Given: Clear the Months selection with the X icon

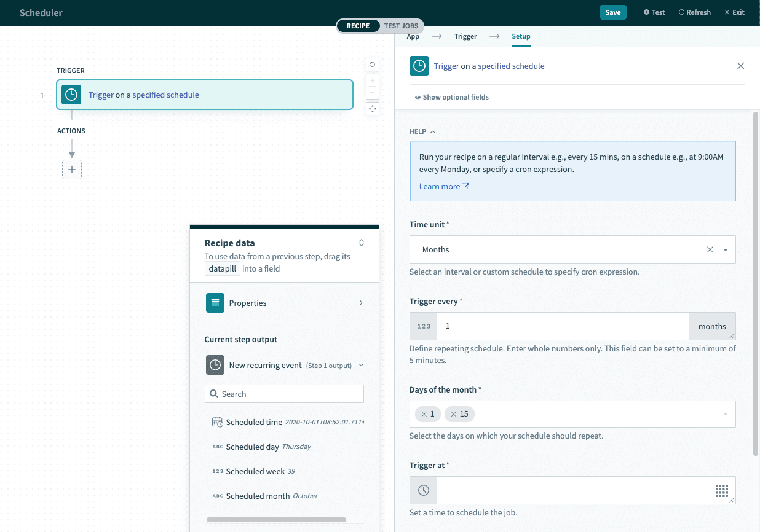Looking at the screenshot, I should [710, 249].
